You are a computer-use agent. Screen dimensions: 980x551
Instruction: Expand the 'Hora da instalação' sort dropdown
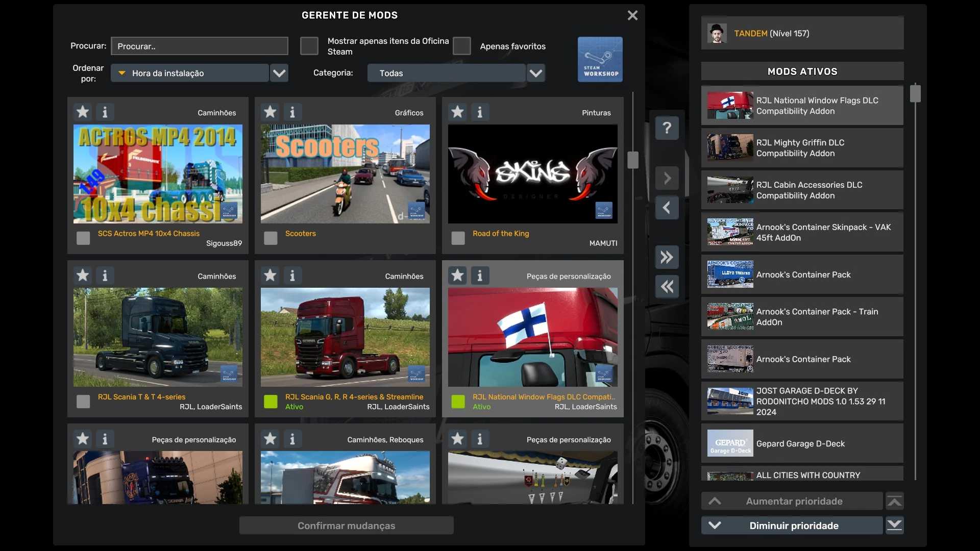point(279,73)
